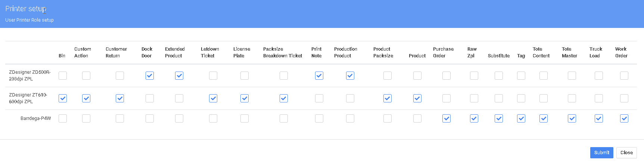Enable Bin for ZDesigner ZD500R printer
The image size is (644, 165).
tap(63, 76)
